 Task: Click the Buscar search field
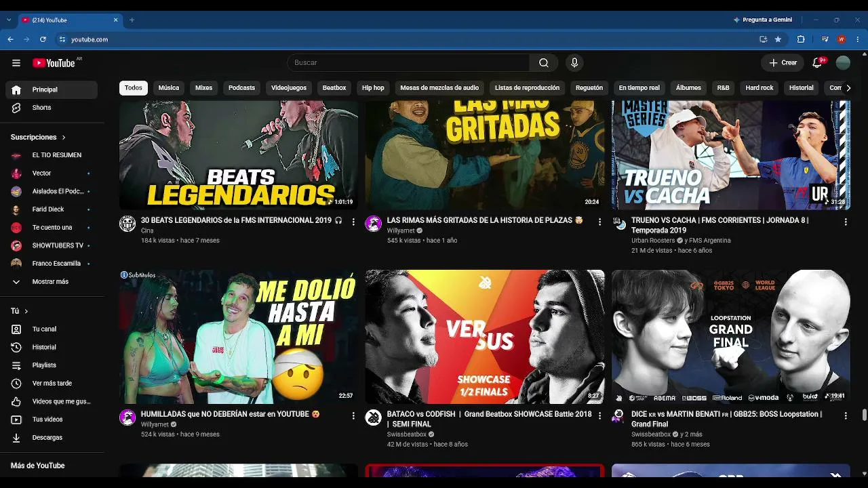click(x=409, y=63)
